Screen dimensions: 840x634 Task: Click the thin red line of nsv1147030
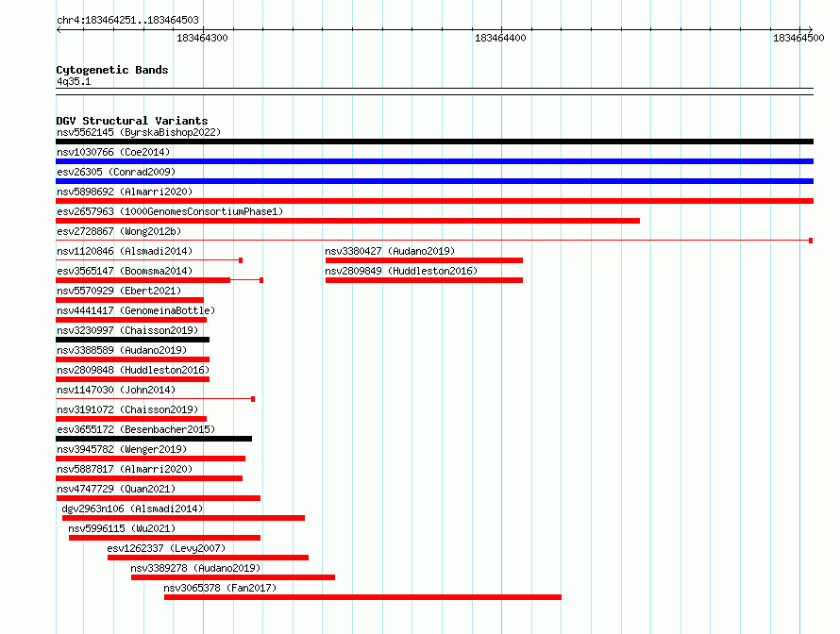click(x=156, y=399)
